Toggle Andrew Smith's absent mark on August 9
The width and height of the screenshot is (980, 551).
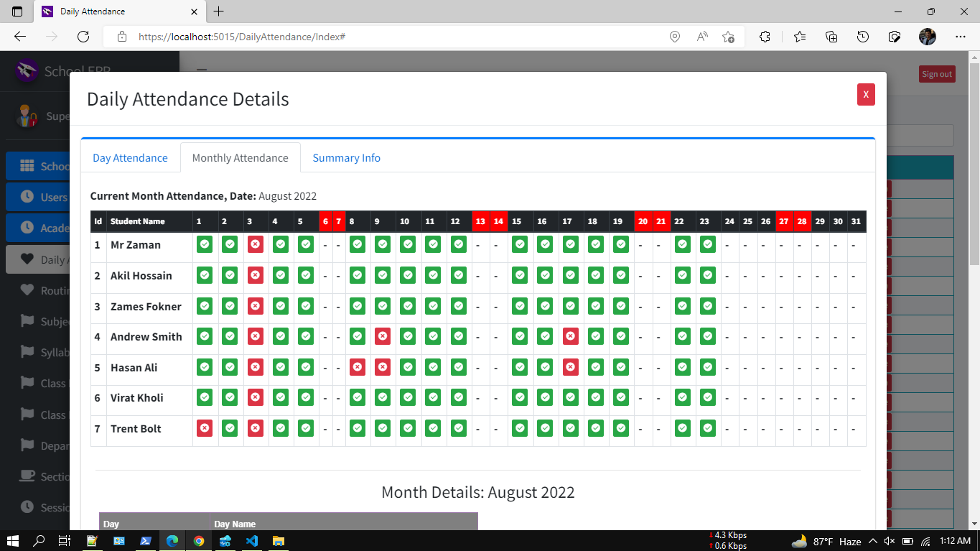[x=382, y=336]
